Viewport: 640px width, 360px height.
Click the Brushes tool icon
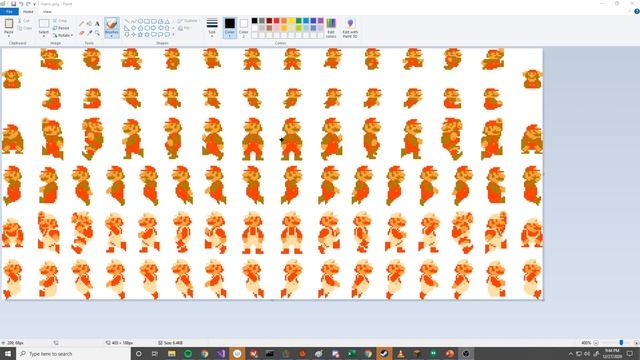pyautogui.click(x=111, y=24)
